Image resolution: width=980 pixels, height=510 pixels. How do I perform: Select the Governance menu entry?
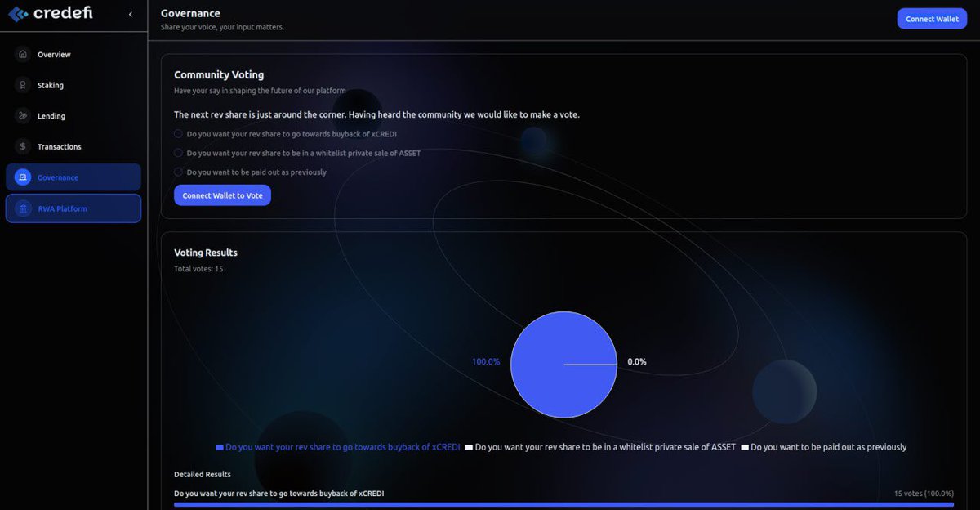tap(73, 177)
